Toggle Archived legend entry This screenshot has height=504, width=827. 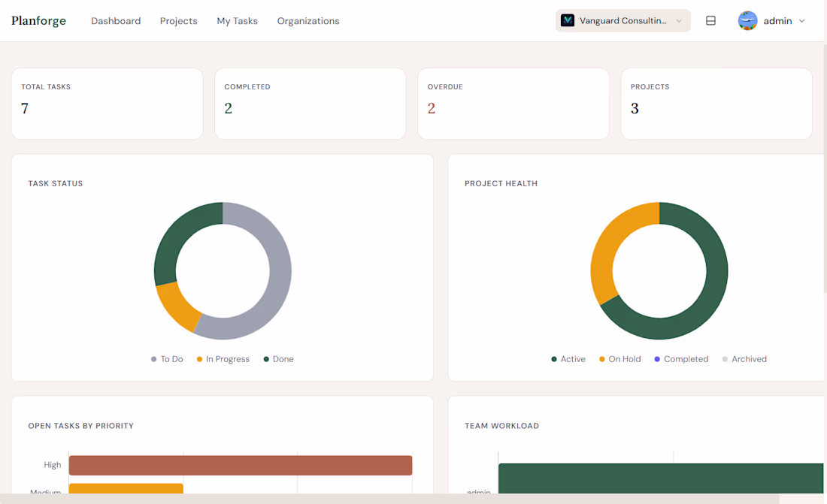click(x=744, y=359)
